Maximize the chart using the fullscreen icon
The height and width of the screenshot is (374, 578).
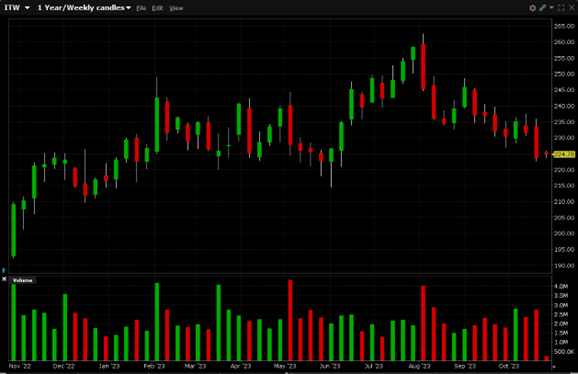[561, 8]
